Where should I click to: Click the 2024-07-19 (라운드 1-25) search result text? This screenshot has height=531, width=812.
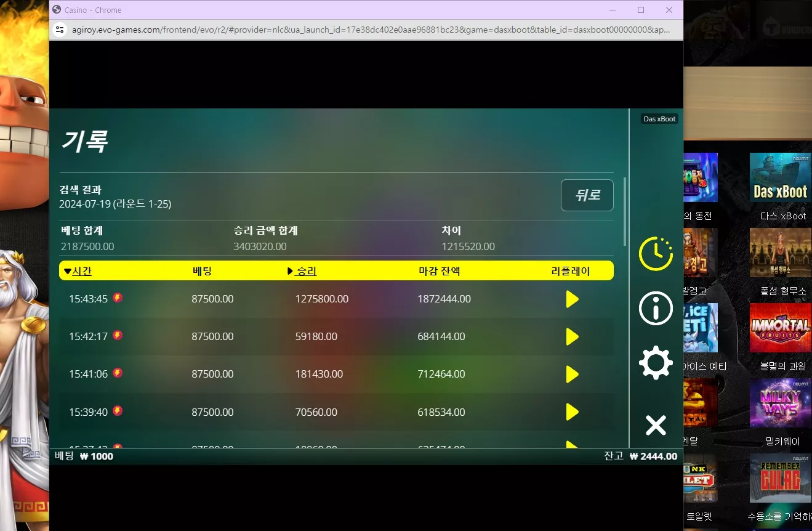(x=115, y=204)
